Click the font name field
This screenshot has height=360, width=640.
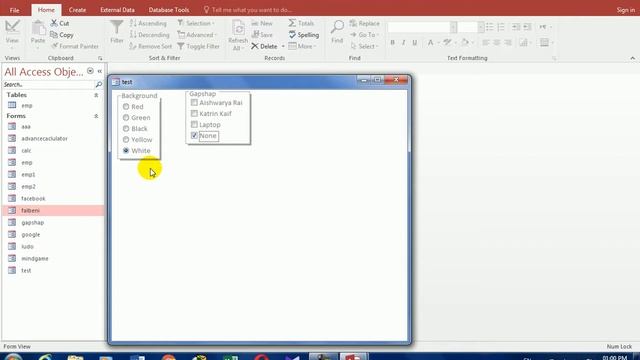coord(419,27)
